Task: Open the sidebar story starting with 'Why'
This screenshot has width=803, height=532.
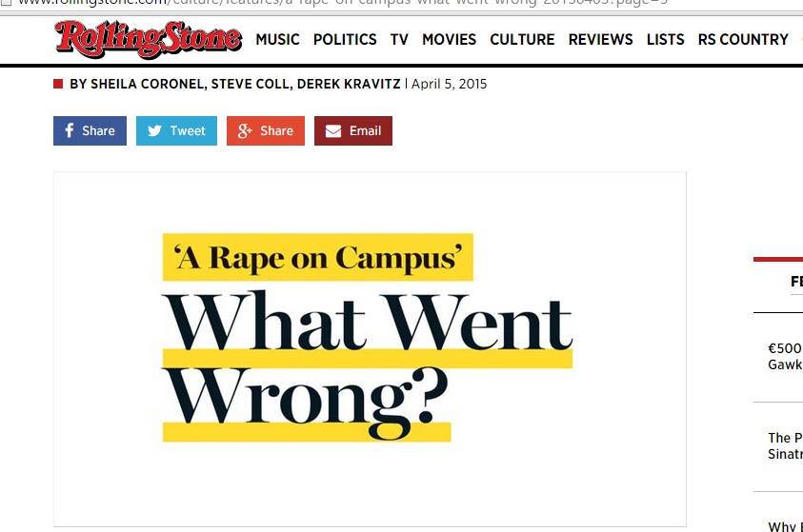Action: 785,525
